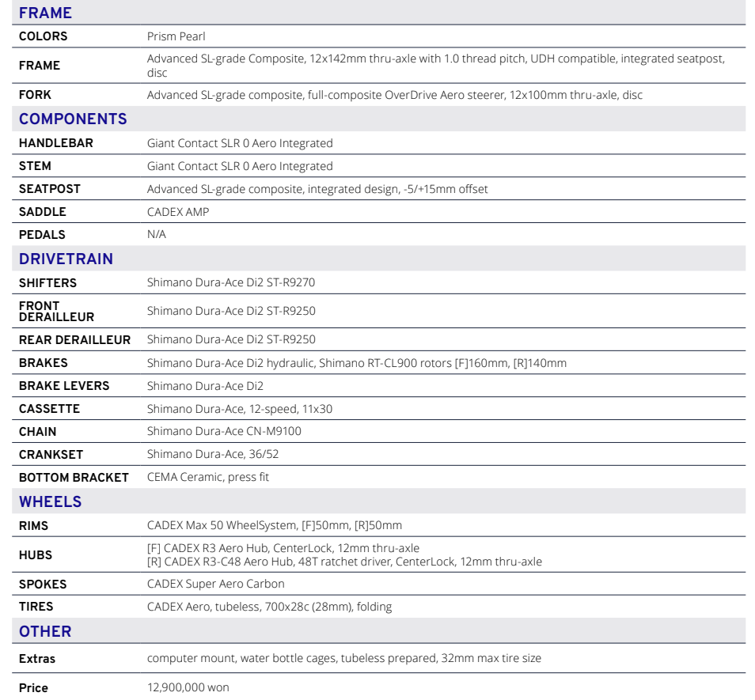Click the WHEELS section heading

pyautogui.click(x=50, y=501)
